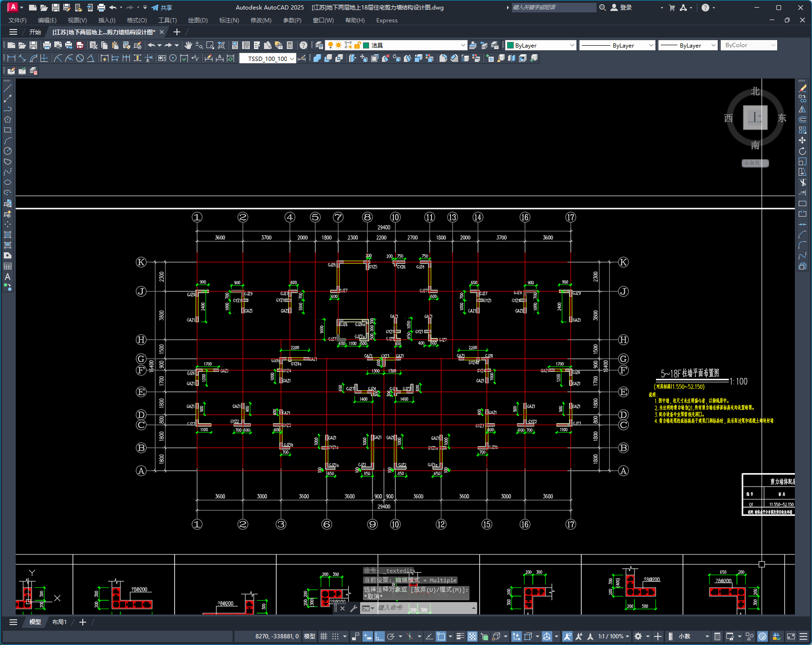Click the ViewCube top face 上

[755, 118]
